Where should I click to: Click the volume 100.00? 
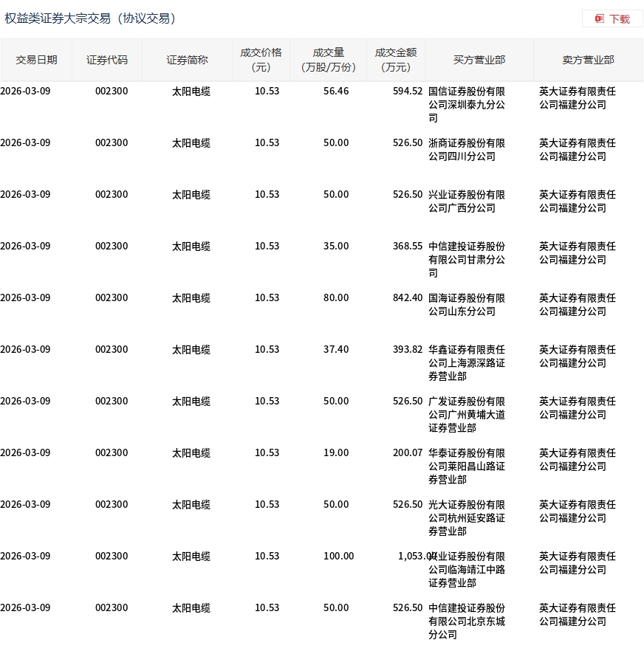click(x=339, y=557)
